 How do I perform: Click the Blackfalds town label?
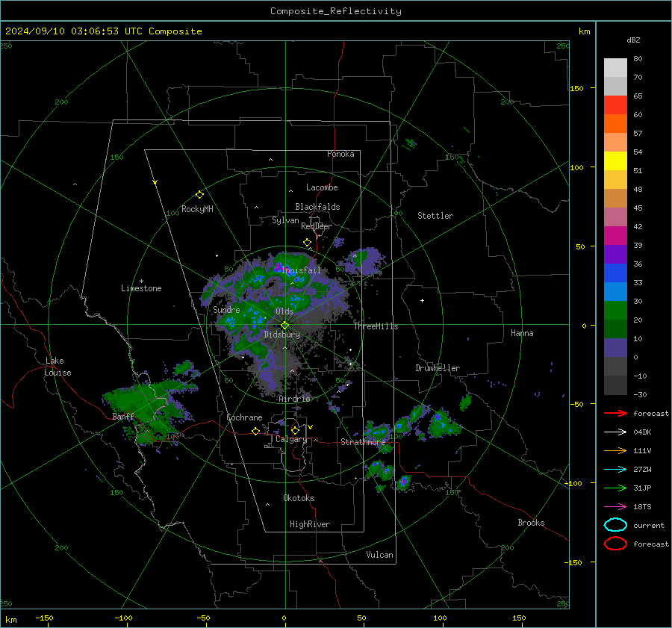[317, 207]
